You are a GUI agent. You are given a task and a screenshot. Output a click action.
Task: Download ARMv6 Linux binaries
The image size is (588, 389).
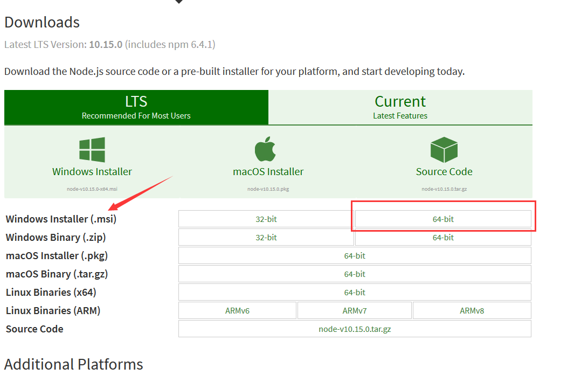pos(237,311)
